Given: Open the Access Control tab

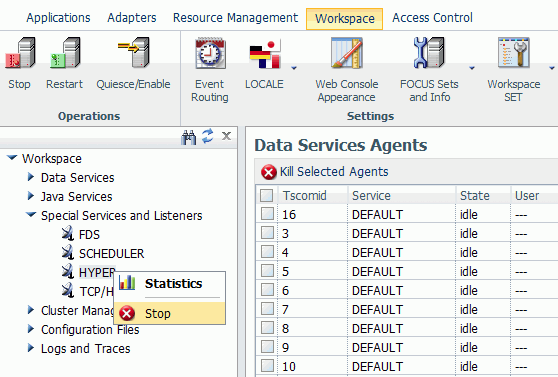Looking at the screenshot, I should pyautogui.click(x=432, y=18).
